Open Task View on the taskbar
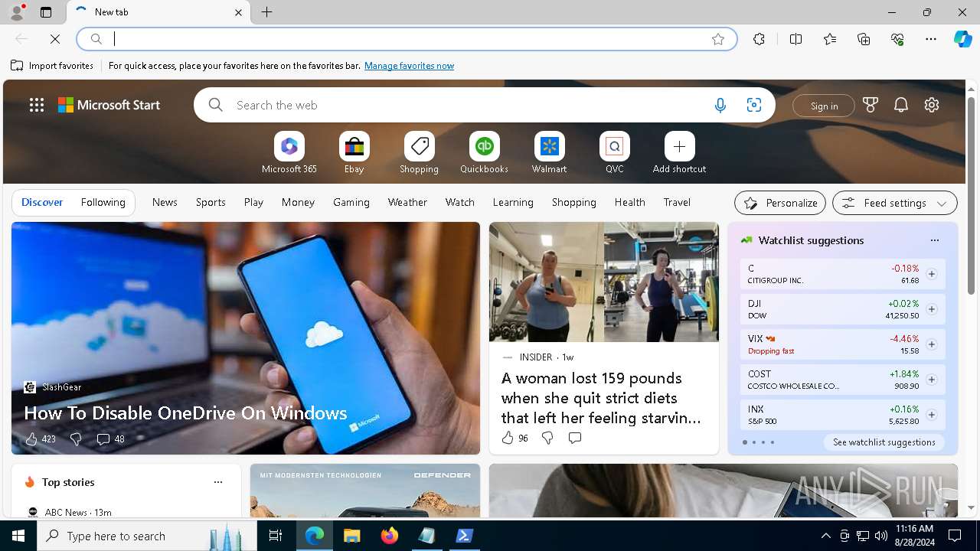Screen dimensions: 980x551 (x=276, y=536)
